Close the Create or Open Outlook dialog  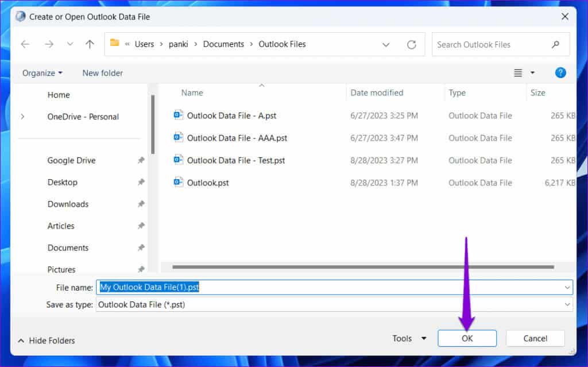(565, 17)
